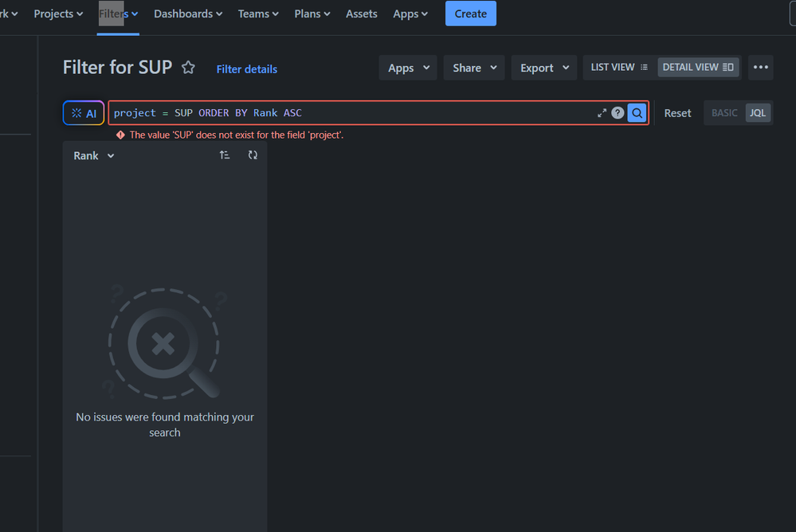This screenshot has width=796, height=532.
Task: Open the Projects menu
Action: tap(58, 14)
